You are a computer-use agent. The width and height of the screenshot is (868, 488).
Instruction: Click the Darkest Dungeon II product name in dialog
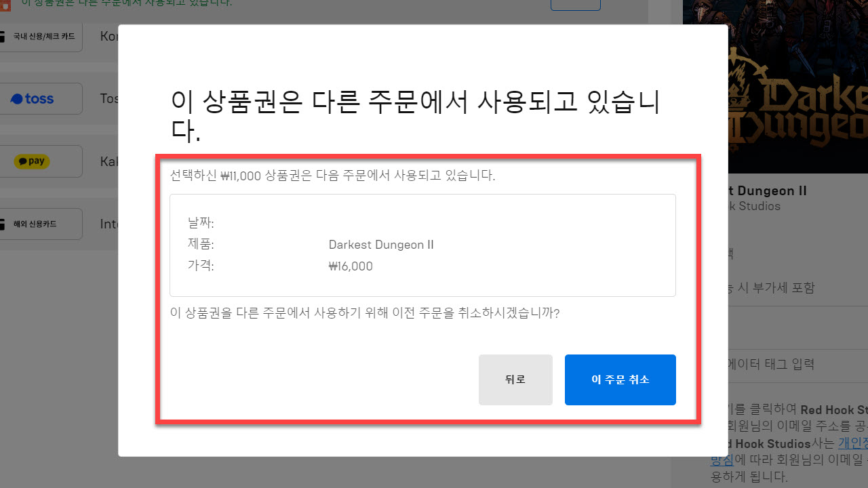pyautogui.click(x=381, y=245)
